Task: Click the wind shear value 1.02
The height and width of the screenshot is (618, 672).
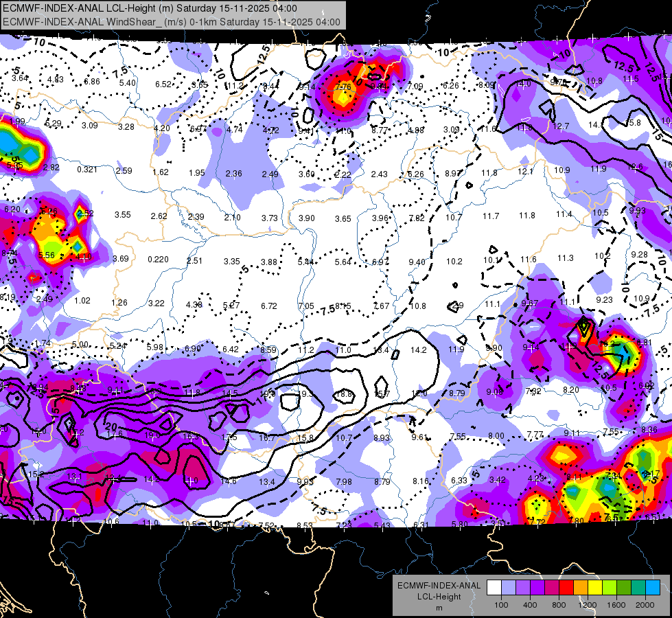Action: tap(82, 301)
